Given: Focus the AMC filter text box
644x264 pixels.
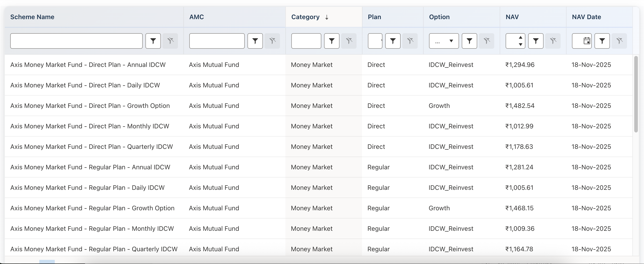Looking at the screenshot, I should pos(217,41).
